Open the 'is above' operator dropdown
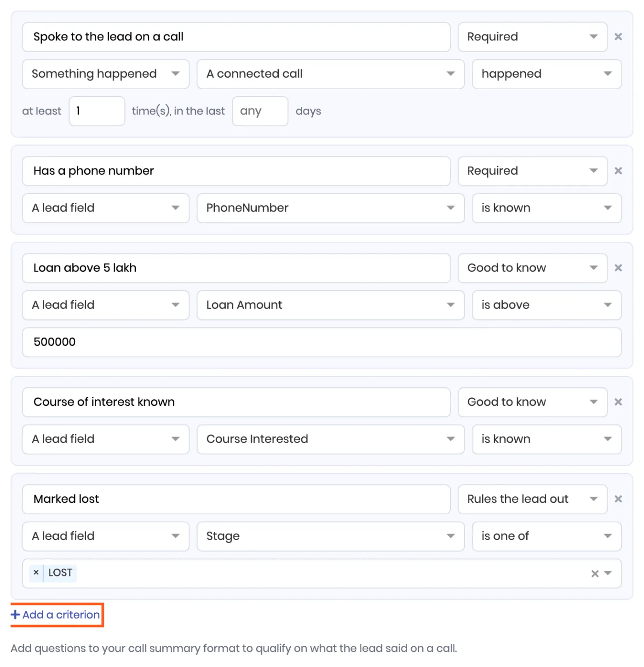Viewport: 644px width, 667px height. 546,305
